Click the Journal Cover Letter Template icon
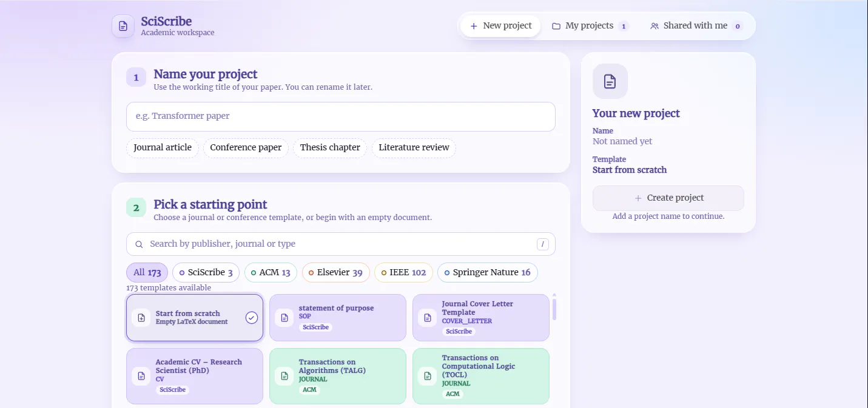868x408 pixels. [x=428, y=318]
